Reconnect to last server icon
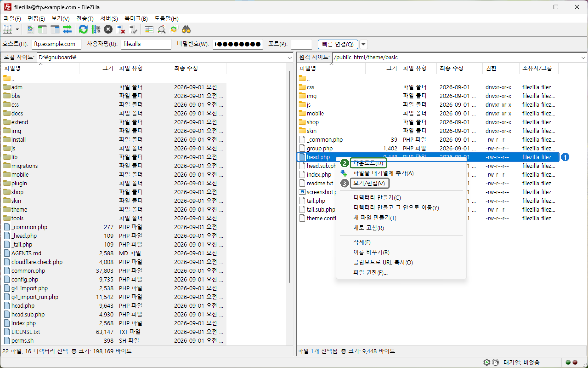588x368 pixels. 133,29
